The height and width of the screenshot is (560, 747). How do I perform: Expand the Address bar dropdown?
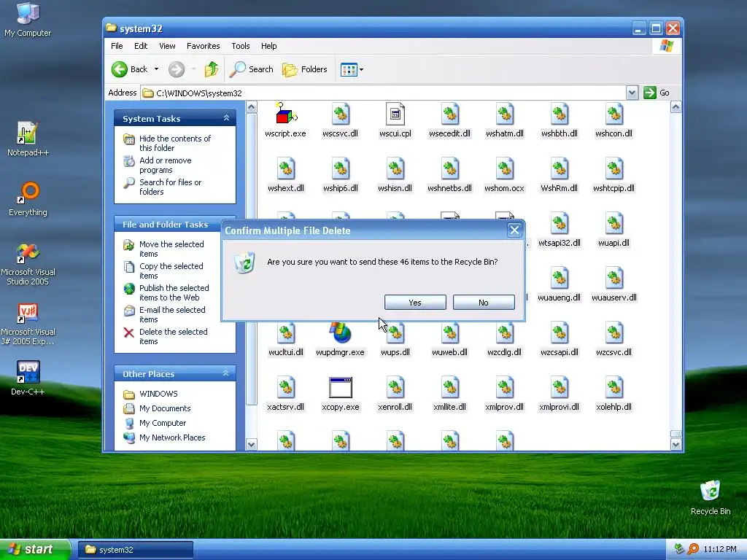point(632,93)
